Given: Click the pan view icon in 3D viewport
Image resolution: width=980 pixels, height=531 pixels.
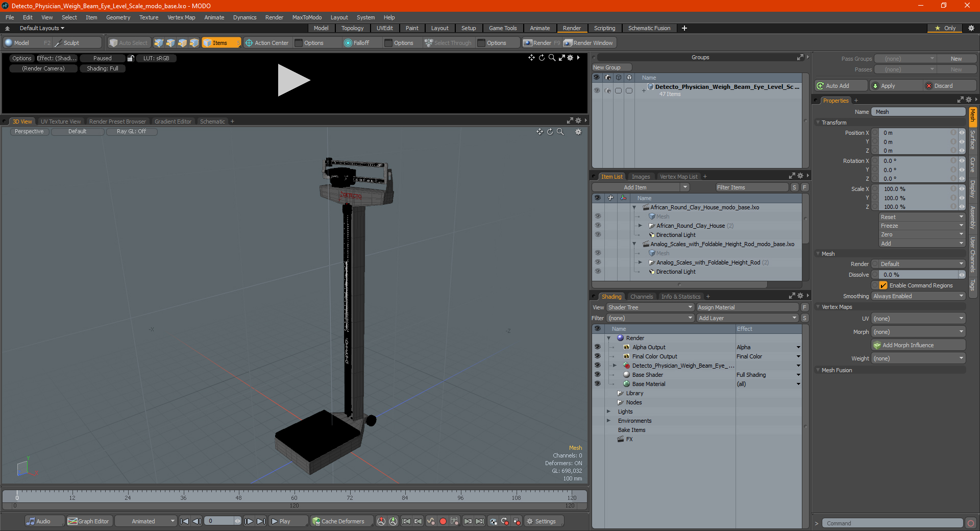Looking at the screenshot, I should [540, 132].
